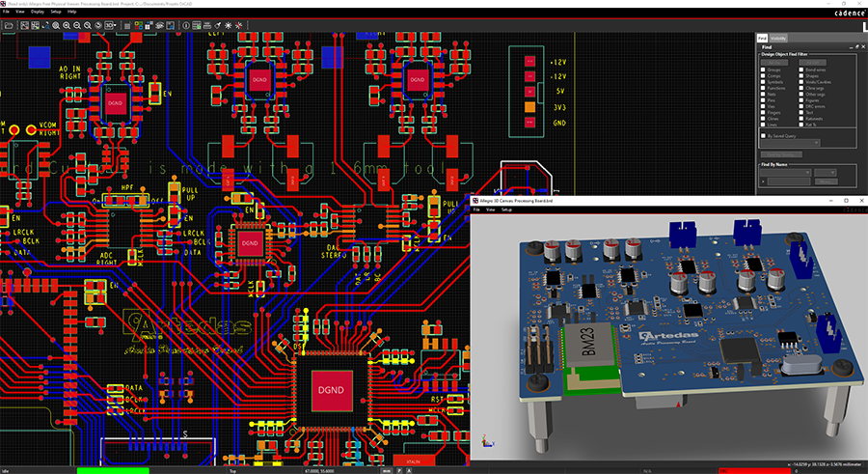Open the Display menu
868x474 pixels.
coord(38,12)
